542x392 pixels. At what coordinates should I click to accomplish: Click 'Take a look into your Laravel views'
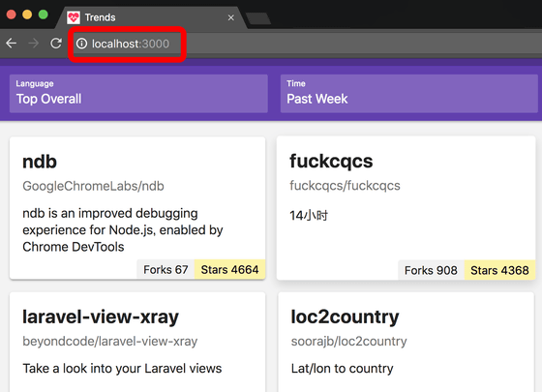[x=122, y=368]
